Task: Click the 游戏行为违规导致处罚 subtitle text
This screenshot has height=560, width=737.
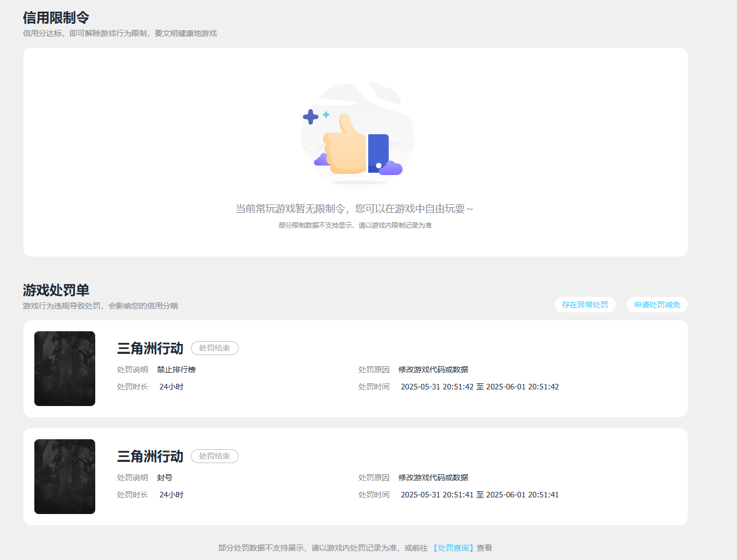Action: click(x=100, y=306)
